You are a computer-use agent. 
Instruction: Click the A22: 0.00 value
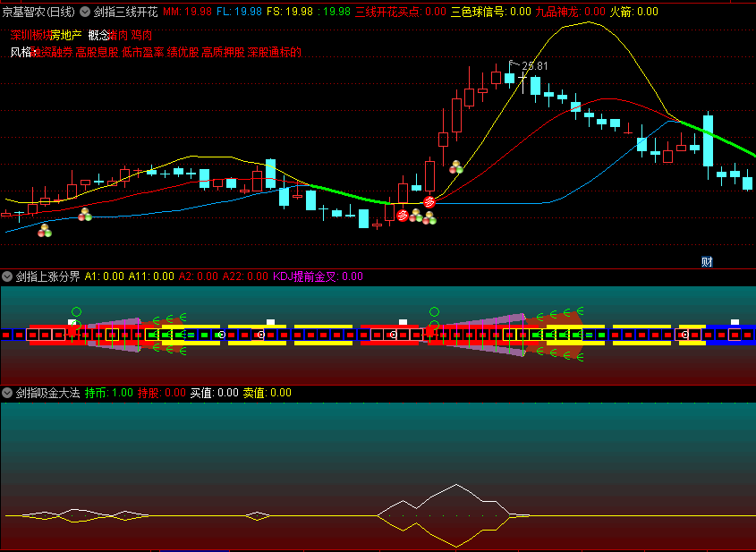click(x=245, y=276)
